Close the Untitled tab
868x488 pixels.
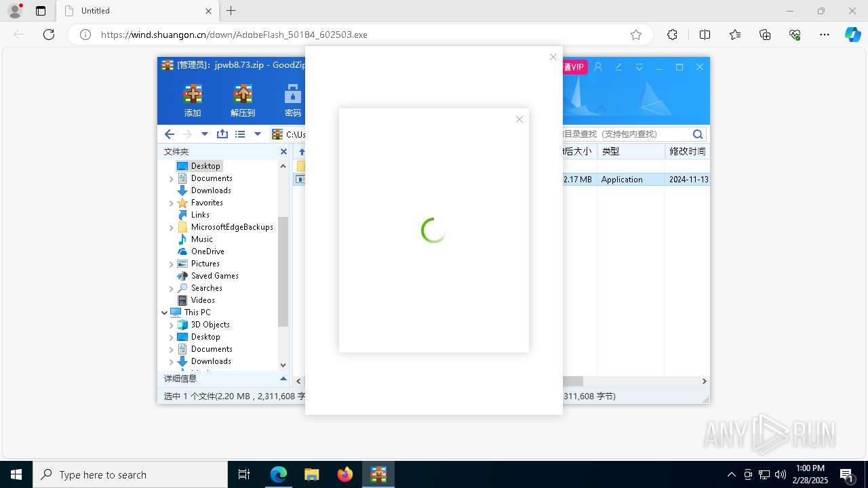pos(209,11)
